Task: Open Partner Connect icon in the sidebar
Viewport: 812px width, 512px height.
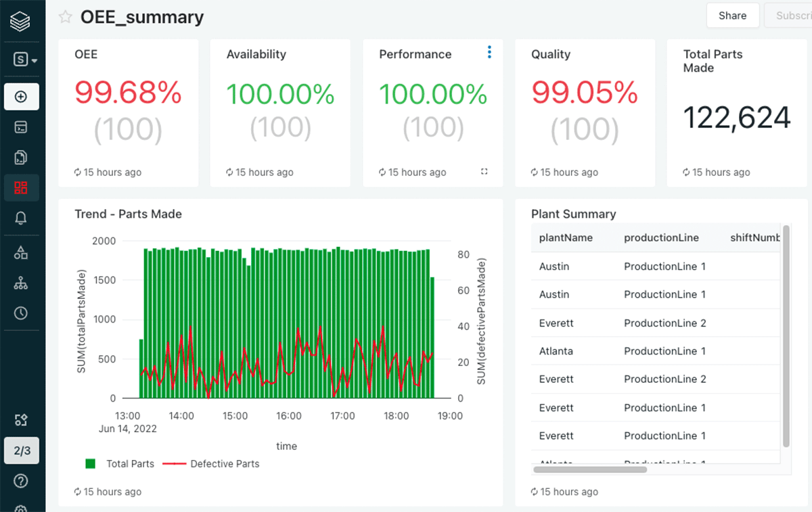Action: [21, 420]
